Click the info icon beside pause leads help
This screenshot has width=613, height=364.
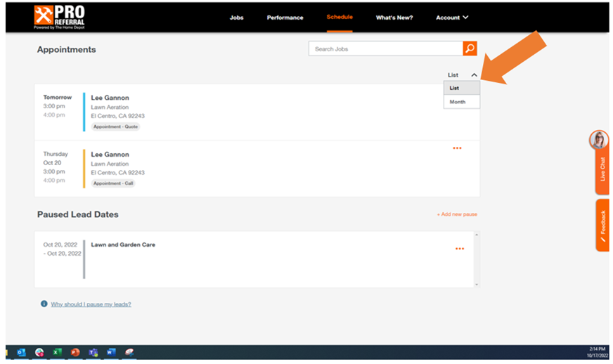[x=44, y=304]
